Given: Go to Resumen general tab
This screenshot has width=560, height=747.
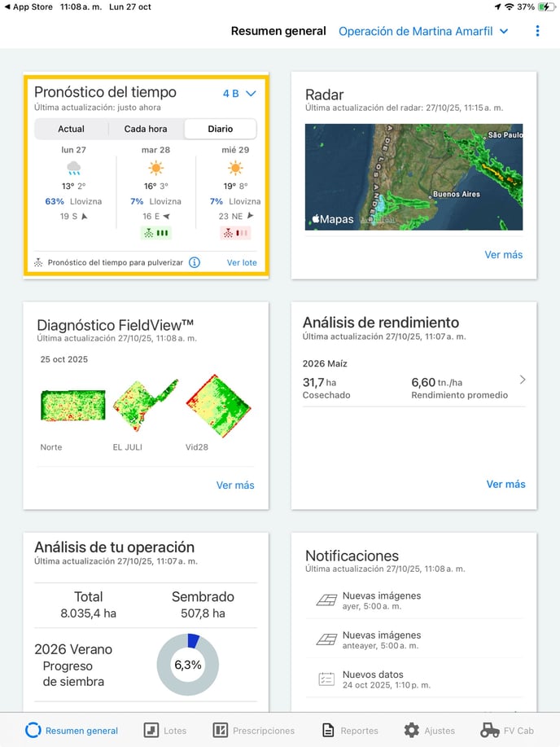Looking at the screenshot, I should (x=72, y=730).
